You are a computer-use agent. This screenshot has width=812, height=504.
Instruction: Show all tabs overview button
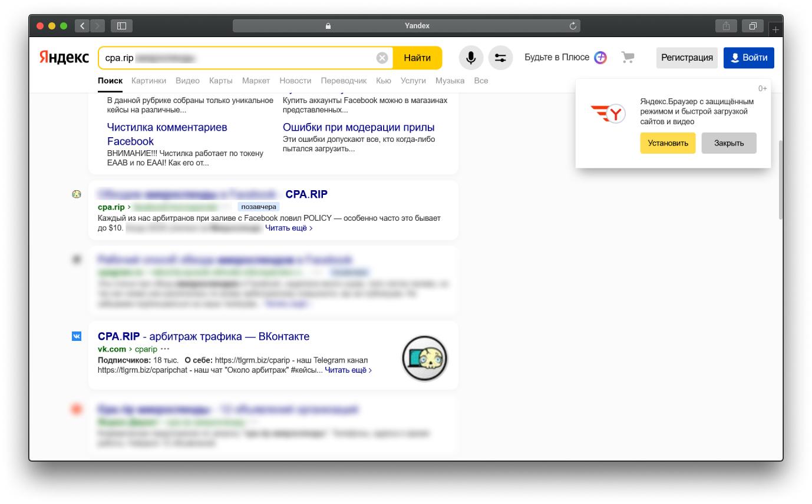(753, 26)
